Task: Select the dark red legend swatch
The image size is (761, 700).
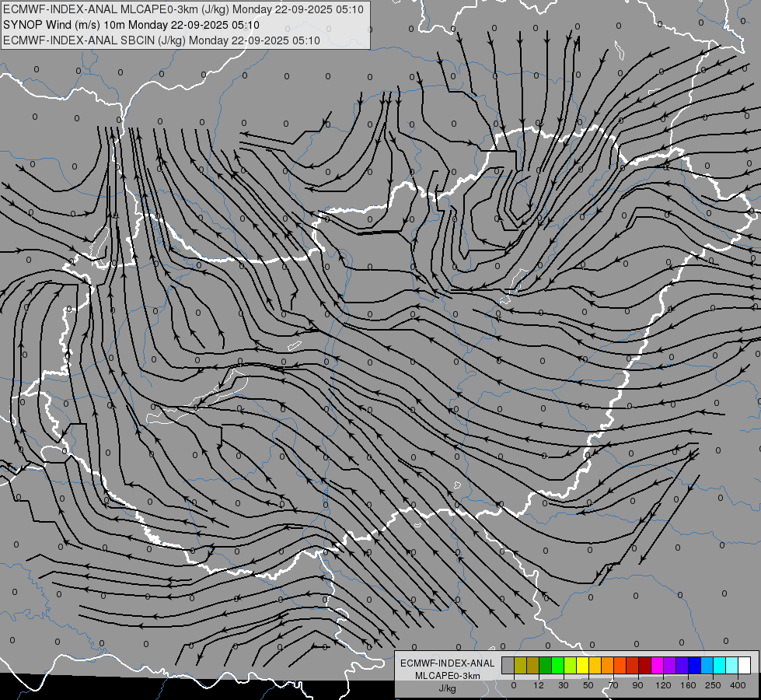Action: click(x=645, y=665)
